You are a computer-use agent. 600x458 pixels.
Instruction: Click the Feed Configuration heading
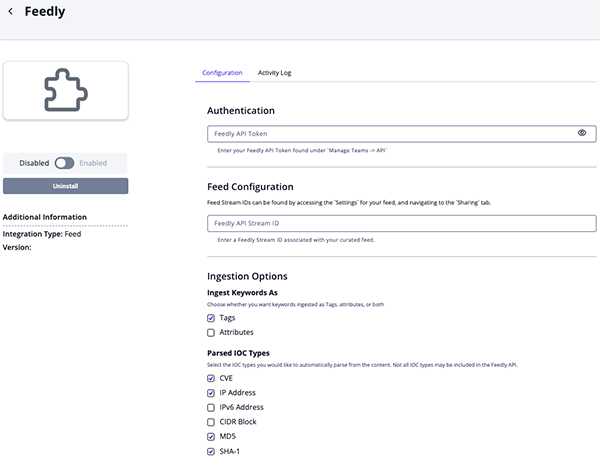[x=250, y=187]
